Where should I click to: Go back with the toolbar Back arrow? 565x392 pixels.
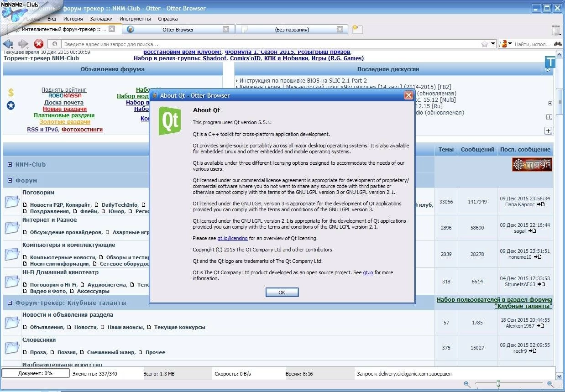click(x=7, y=44)
